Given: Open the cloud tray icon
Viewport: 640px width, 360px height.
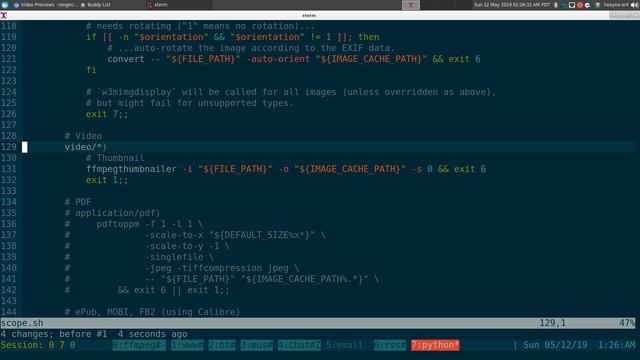Looking at the screenshot, I should tap(587, 5).
